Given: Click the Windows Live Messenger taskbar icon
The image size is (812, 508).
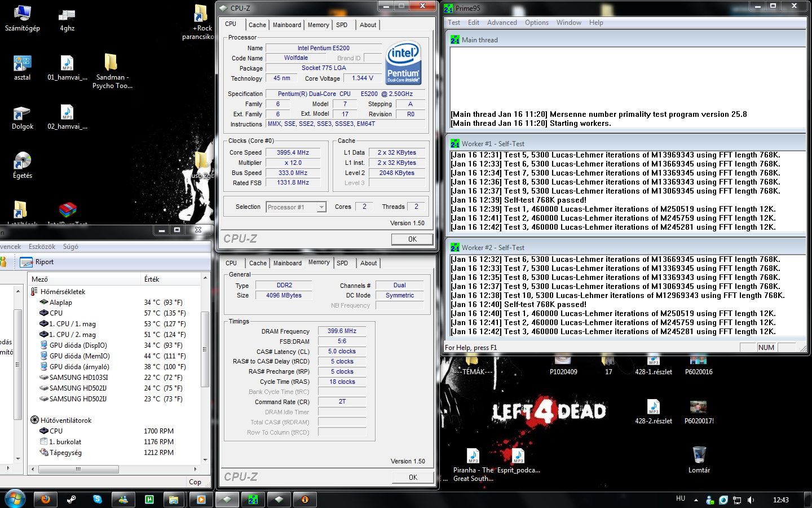Looking at the screenshot, I should (x=123, y=500).
